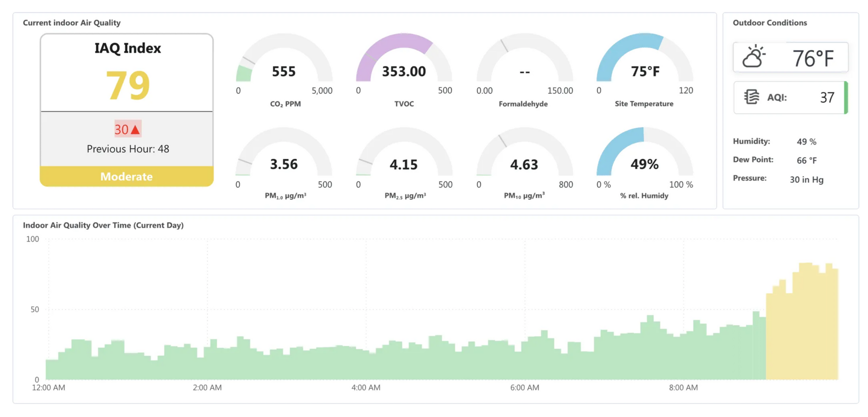Screen dimensions: 868x417
Task: Click the outdoor Dew Point reading
Action: tap(807, 160)
